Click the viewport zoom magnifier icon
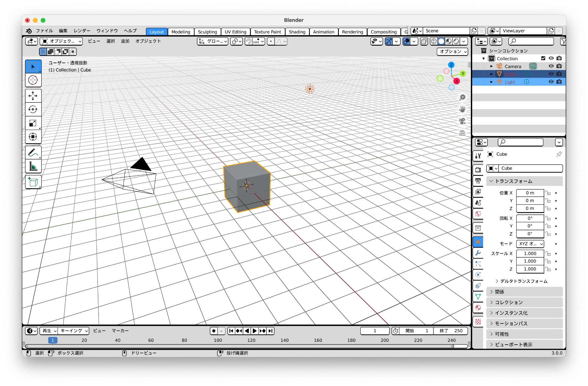This screenshot has height=386, width=588. [x=462, y=98]
